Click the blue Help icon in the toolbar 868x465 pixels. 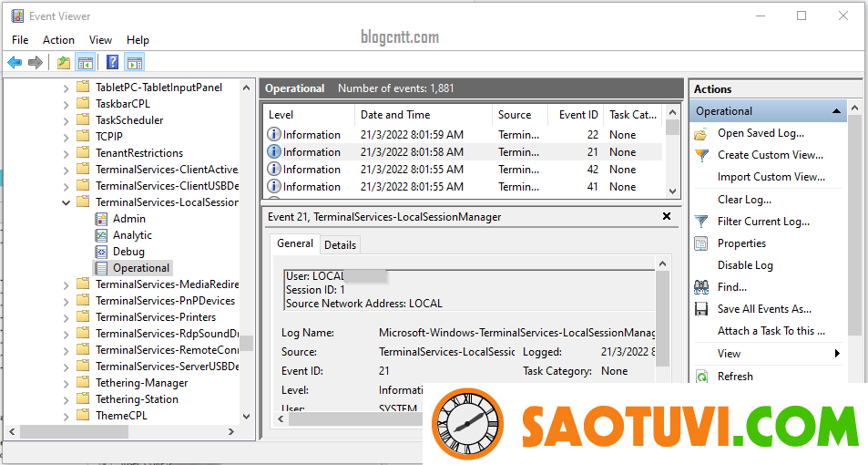click(112, 63)
